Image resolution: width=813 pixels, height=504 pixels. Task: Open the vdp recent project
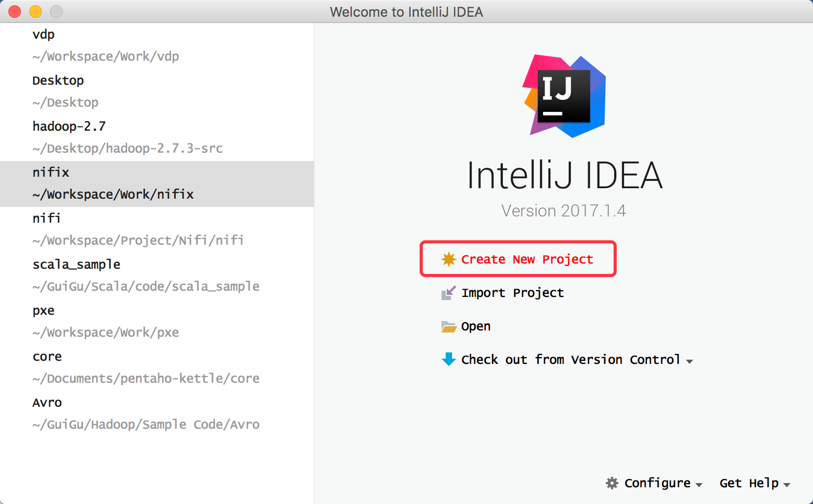point(105,45)
